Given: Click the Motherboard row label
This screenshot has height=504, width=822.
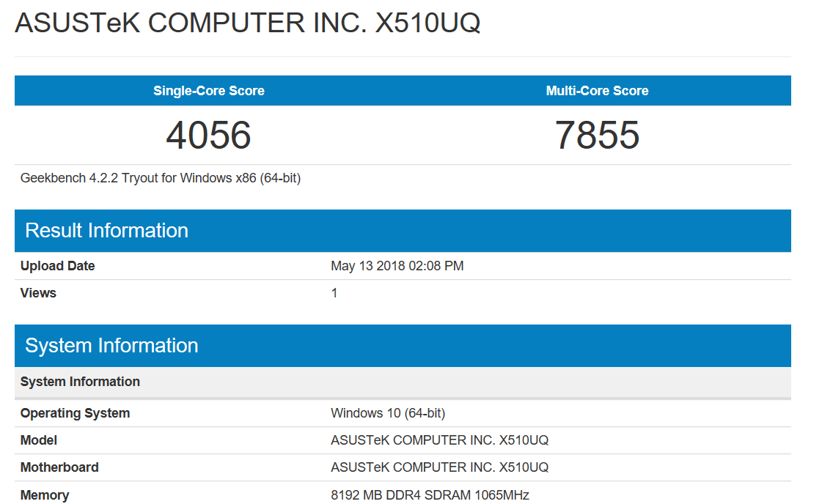Looking at the screenshot, I should 59,467.
